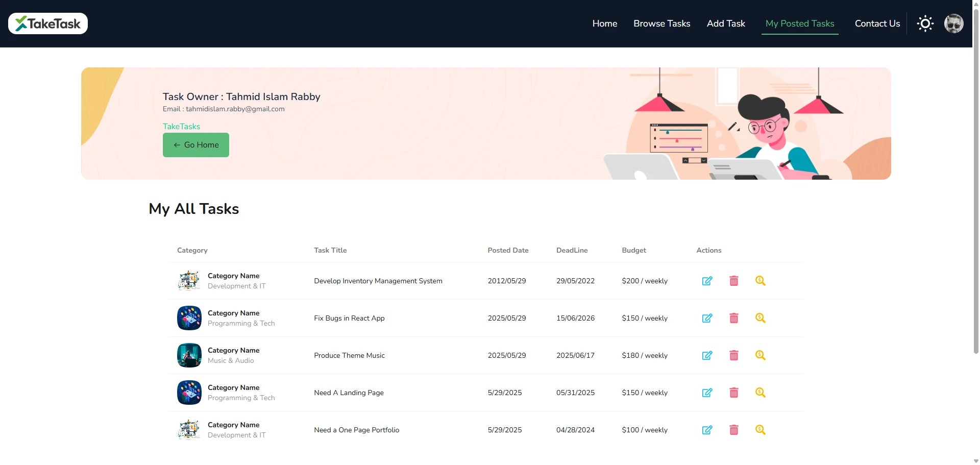
Task: Delete the Fix Bugs in React App task
Action: pos(733,318)
